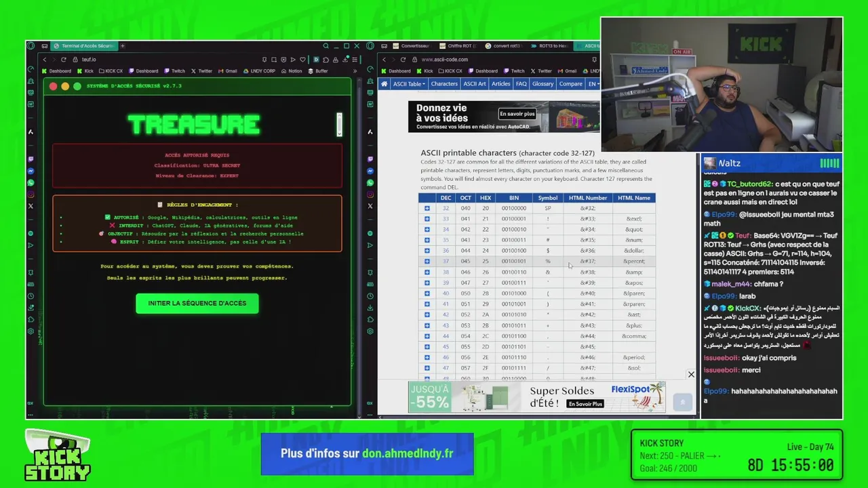868x488 pixels.
Task: Click site lock icon beside teuf.io address
Action: tap(75, 60)
